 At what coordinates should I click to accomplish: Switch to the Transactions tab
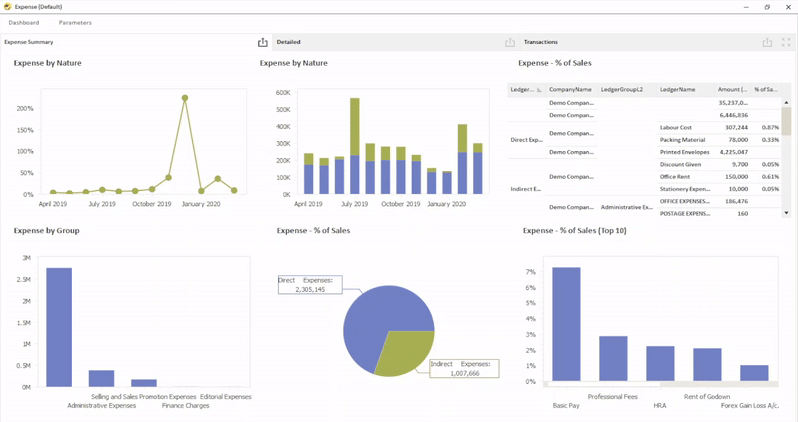click(x=541, y=42)
